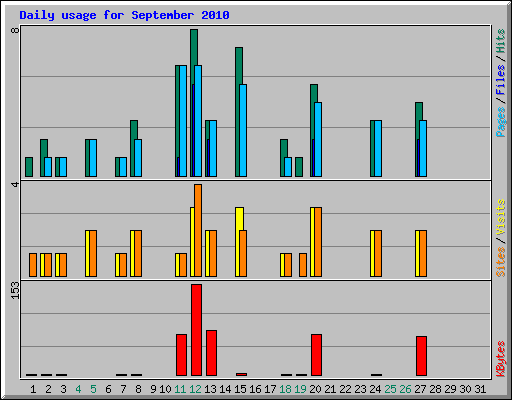The width and height of the screenshot is (512, 400).
Task: Click day label "30" on the x-axis
Action: coord(465,389)
